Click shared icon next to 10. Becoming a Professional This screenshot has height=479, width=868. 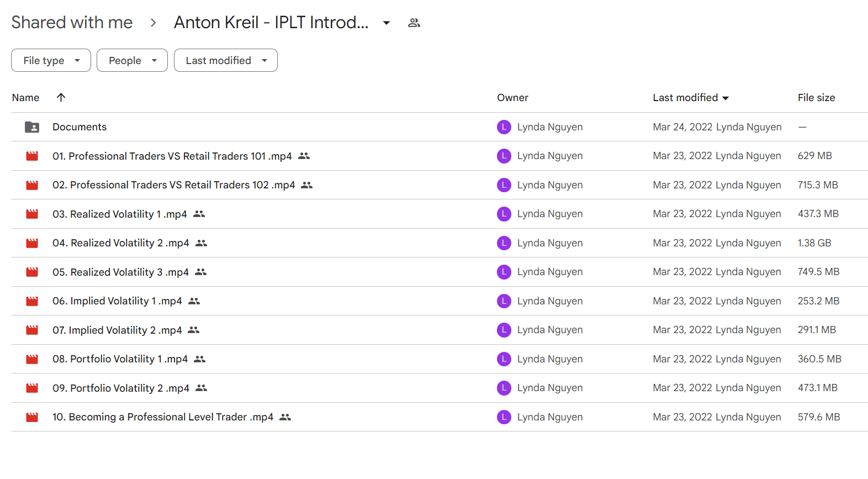point(285,417)
